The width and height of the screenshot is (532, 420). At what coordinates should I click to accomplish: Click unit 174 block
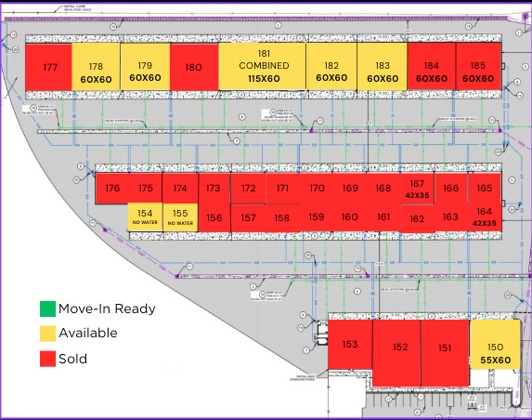pyautogui.click(x=180, y=189)
